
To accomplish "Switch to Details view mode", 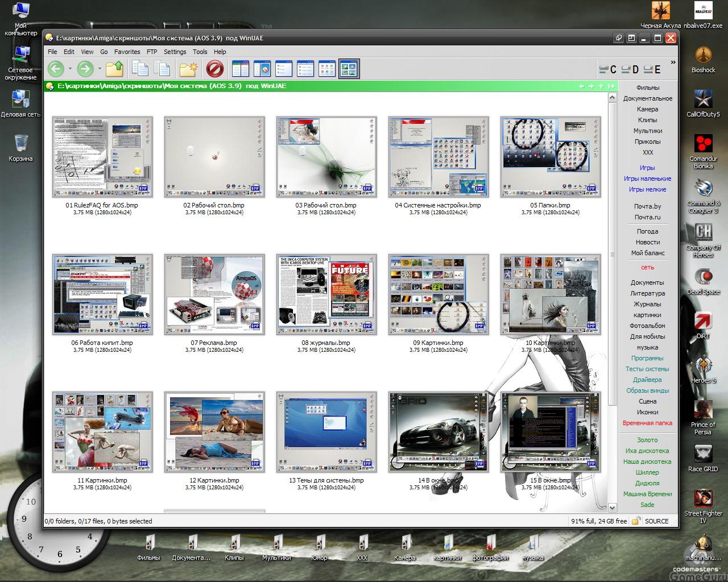I will click(241, 69).
